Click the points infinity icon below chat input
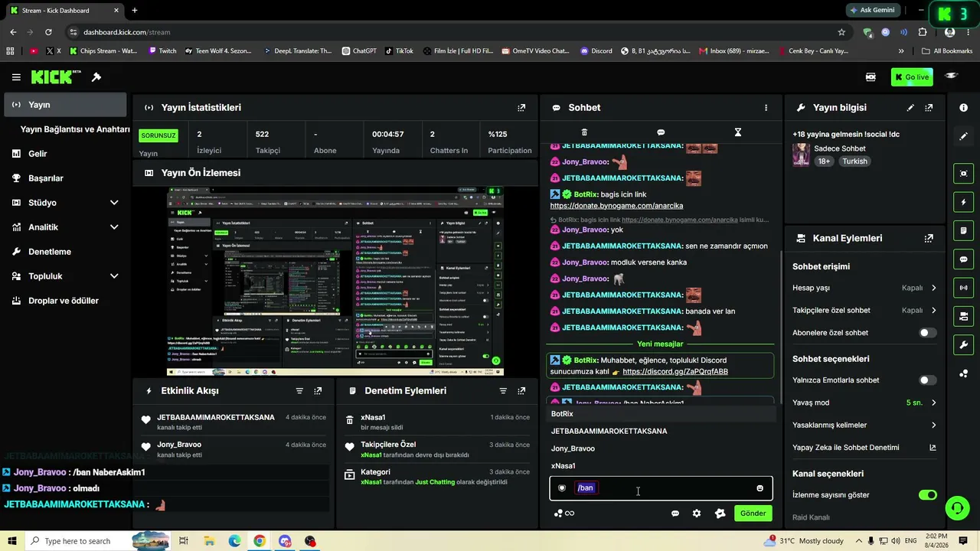This screenshot has height=551, width=980. click(564, 514)
